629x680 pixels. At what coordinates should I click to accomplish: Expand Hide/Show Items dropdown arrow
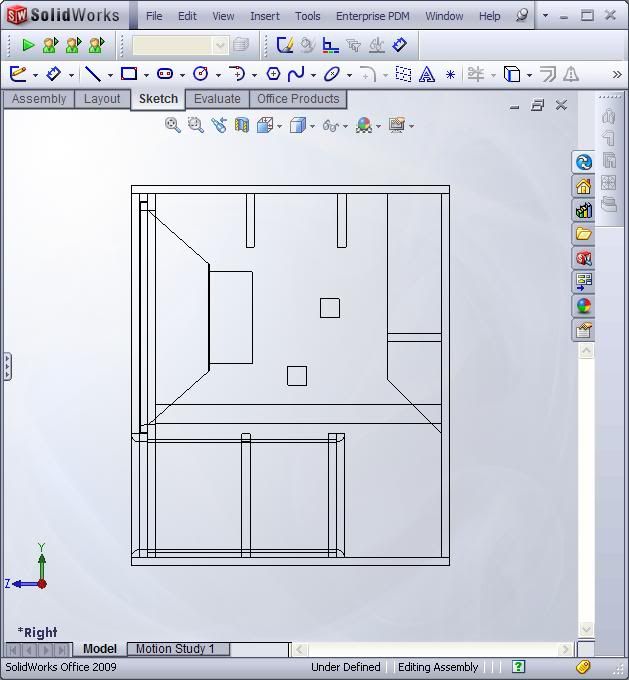point(345,127)
